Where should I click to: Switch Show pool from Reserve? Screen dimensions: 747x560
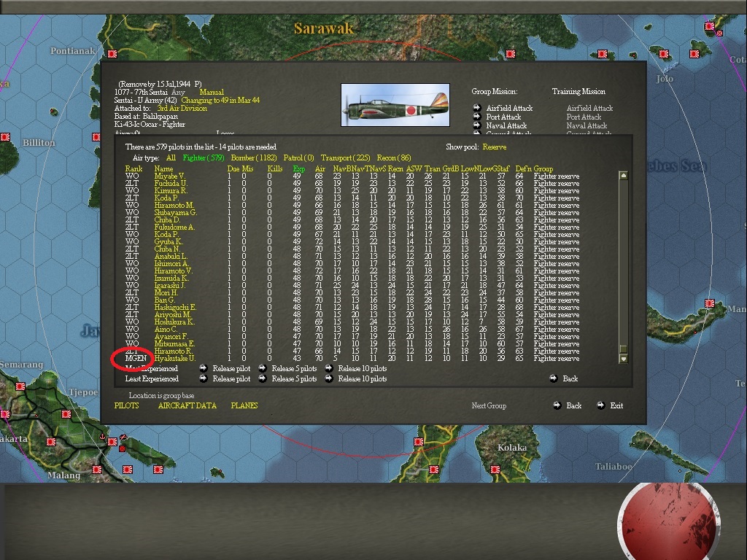pos(493,146)
